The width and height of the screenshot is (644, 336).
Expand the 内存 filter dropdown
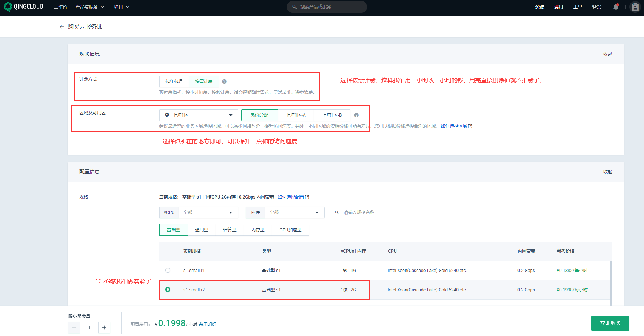click(294, 212)
